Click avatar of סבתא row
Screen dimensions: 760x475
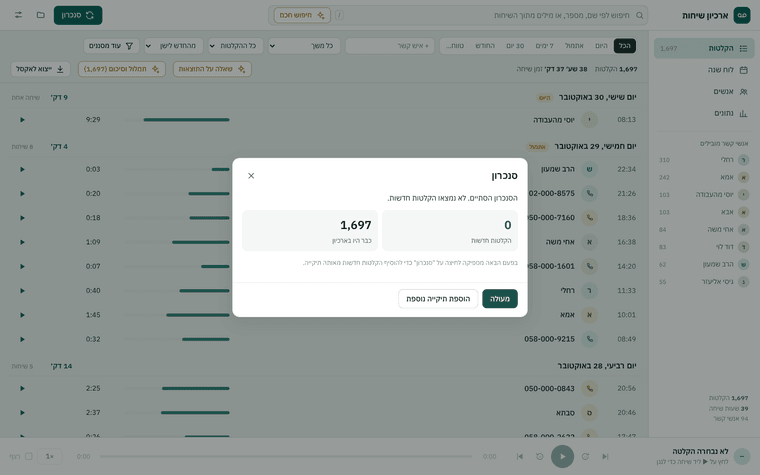[589, 412]
